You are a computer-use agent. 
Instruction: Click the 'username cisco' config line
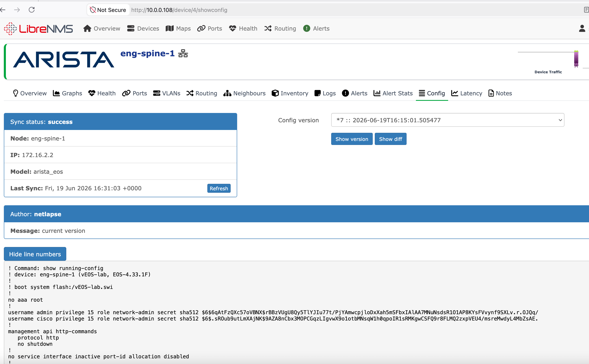pos(273,319)
